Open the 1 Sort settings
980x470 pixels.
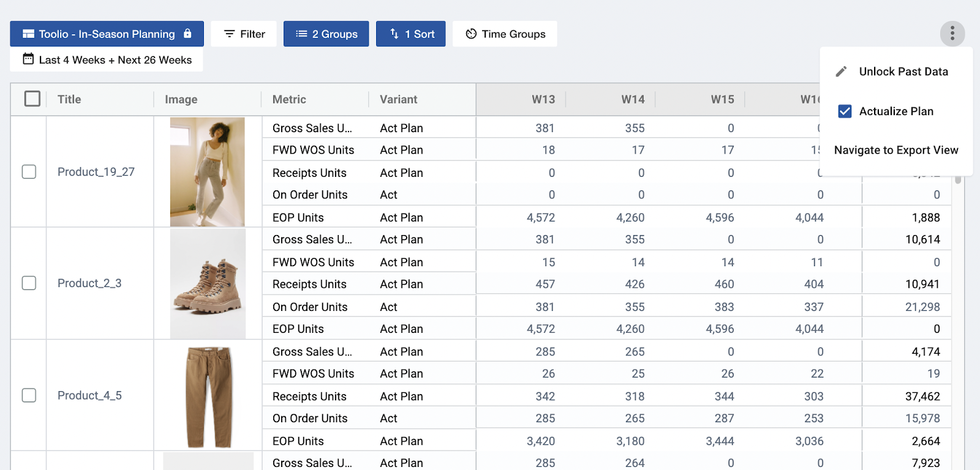click(x=411, y=34)
